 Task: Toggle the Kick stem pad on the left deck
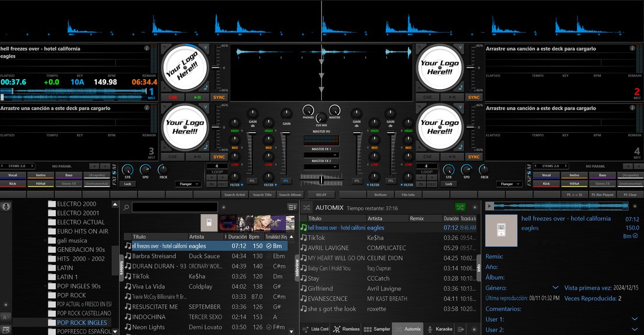pos(13,184)
